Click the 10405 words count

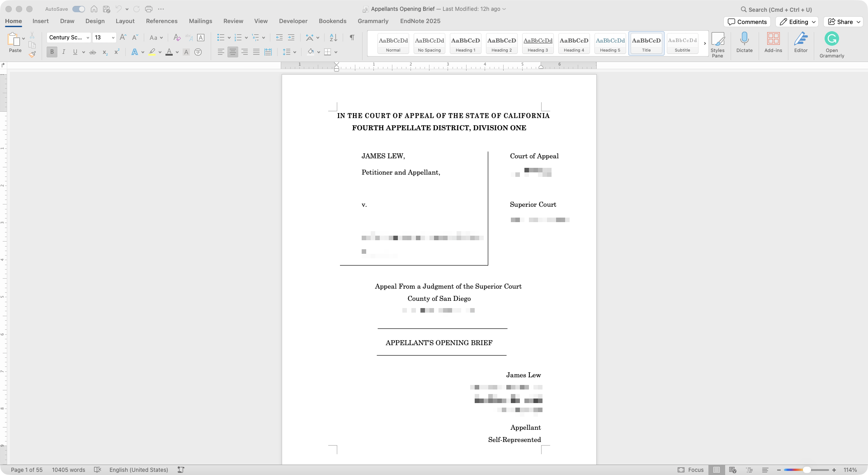[68, 470]
